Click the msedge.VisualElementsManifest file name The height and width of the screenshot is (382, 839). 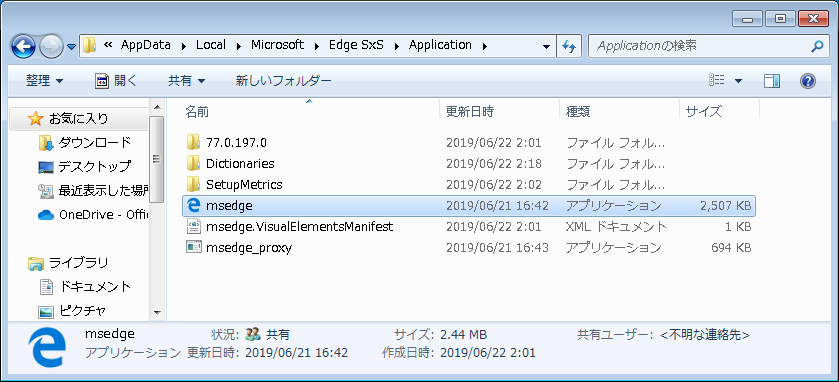click(x=299, y=227)
